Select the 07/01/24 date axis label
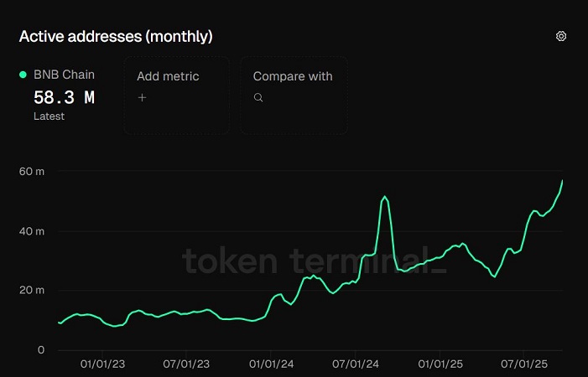 pyautogui.click(x=356, y=365)
